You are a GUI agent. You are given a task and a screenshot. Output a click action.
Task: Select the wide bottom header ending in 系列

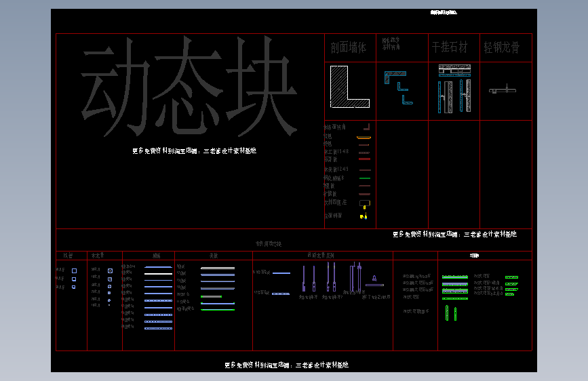321,255
